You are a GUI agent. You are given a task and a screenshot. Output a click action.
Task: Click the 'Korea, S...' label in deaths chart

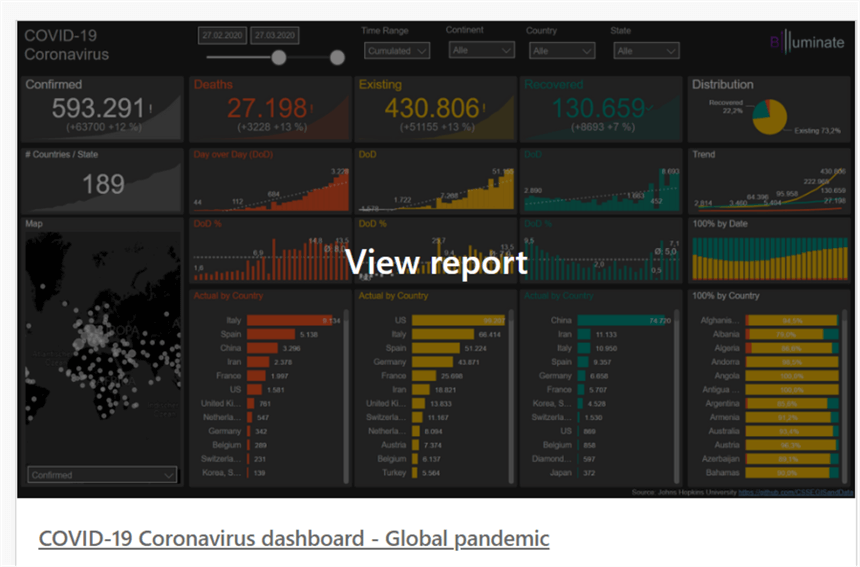pyautogui.click(x=222, y=473)
